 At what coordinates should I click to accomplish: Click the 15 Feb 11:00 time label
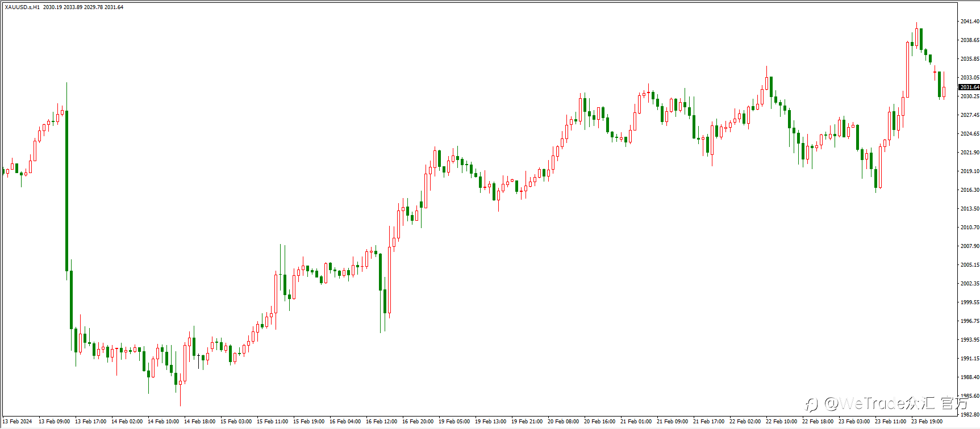273,422
